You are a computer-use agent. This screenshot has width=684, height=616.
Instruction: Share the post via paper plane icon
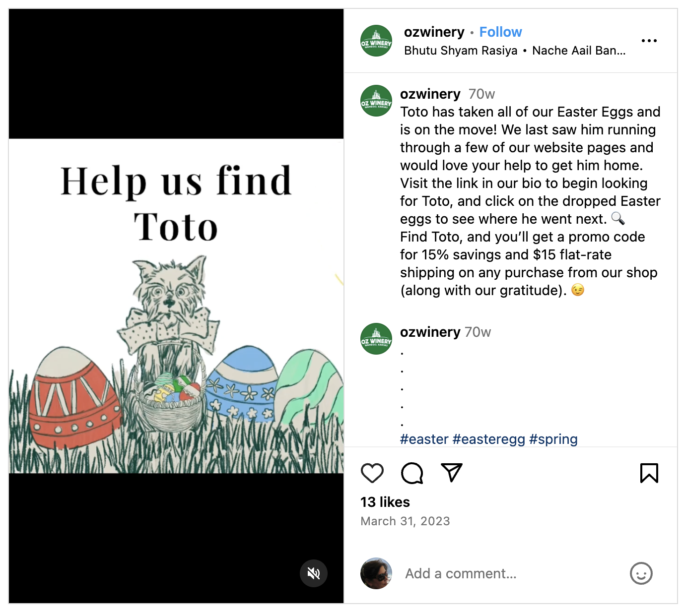coord(452,473)
